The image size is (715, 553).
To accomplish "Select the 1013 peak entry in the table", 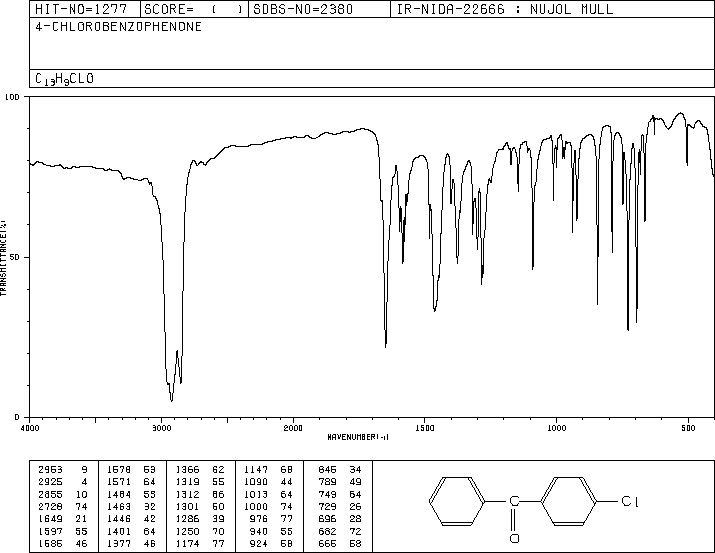I will coord(269,494).
